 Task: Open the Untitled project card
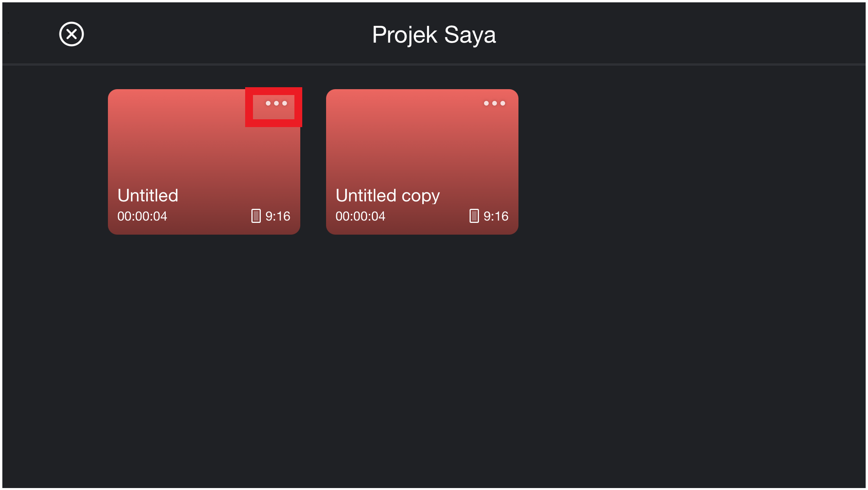pyautogui.click(x=204, y=162)
